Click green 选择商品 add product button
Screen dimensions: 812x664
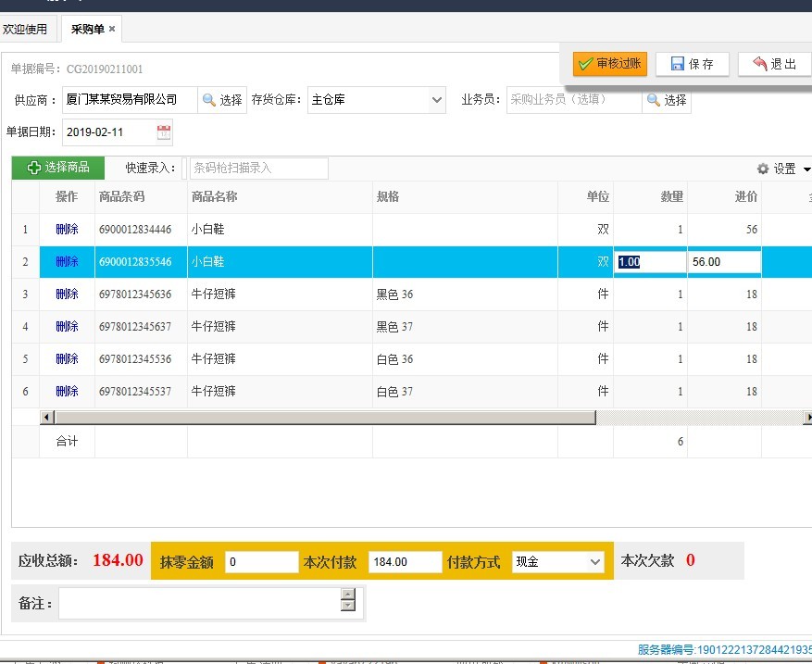pyautogui.click(x=58, y=168)
